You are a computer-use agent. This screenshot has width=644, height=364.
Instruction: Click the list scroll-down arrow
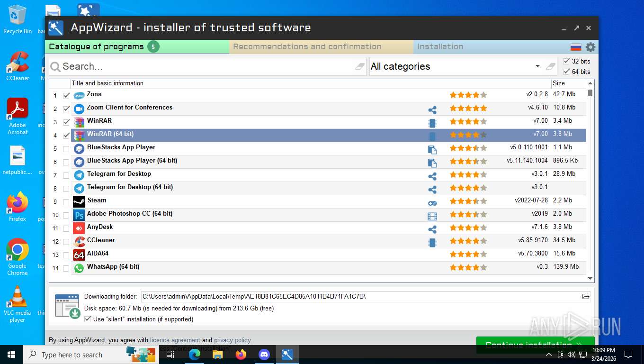590,279
